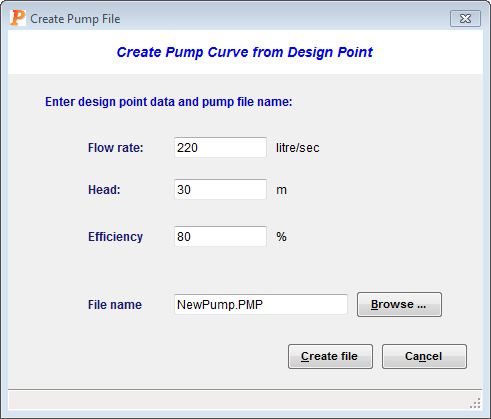The width and height of the screenshot is (491, 419).
Task: Click the File name text box
Action: click(x=261, y=304)
